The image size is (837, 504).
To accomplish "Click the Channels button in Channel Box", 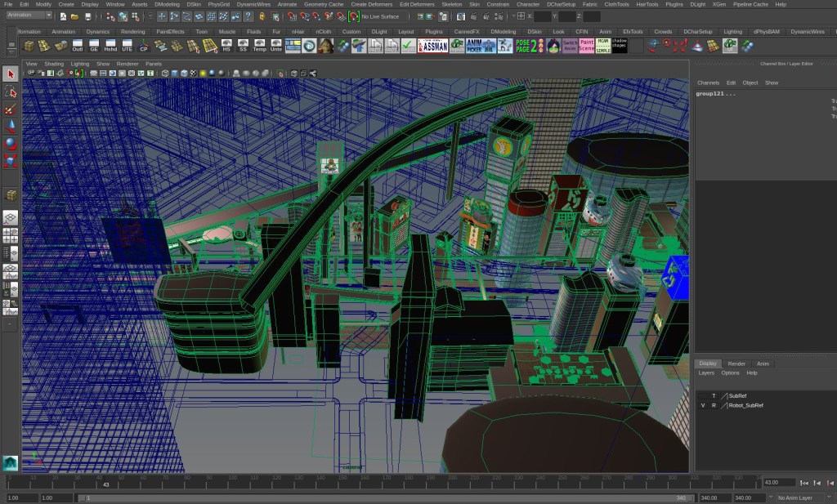I will 708,83.
